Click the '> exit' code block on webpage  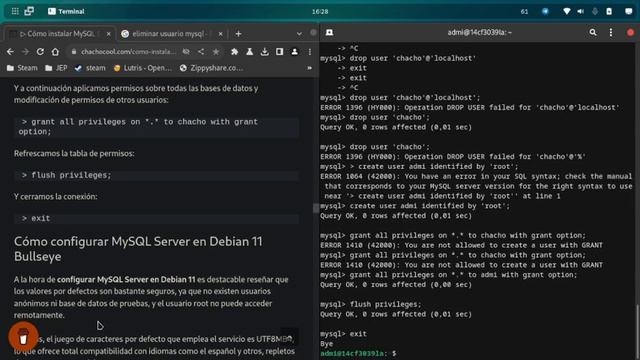pyautogui.click(x=157, y=218)
